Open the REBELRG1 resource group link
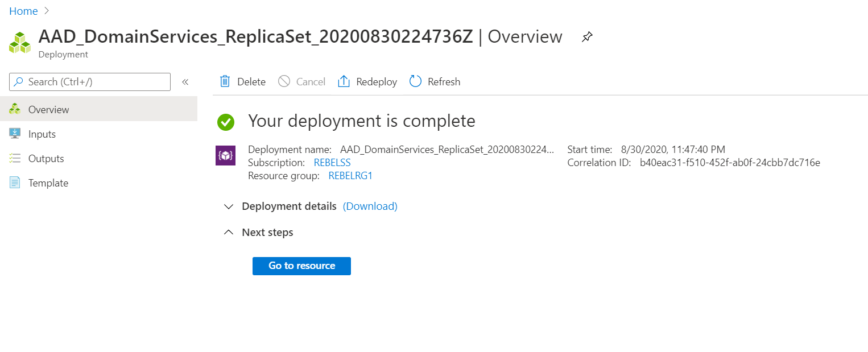The width and height of the screenshot is (868, 352). pyautogui.click(x=350, y=176)
